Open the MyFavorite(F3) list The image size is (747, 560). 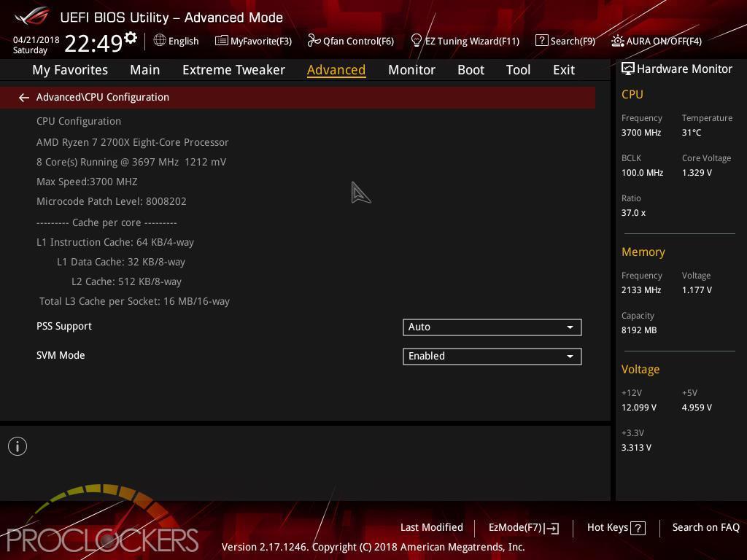[x=253, y=41]
